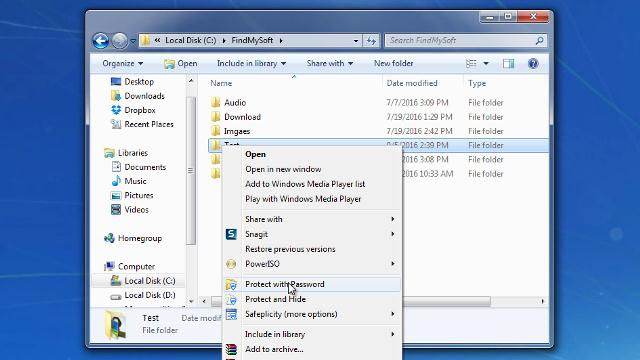This screenshot has height=360, width=640.
Task: Open More view options arrow
Action: pyautogui.click(x=486, y=63)
